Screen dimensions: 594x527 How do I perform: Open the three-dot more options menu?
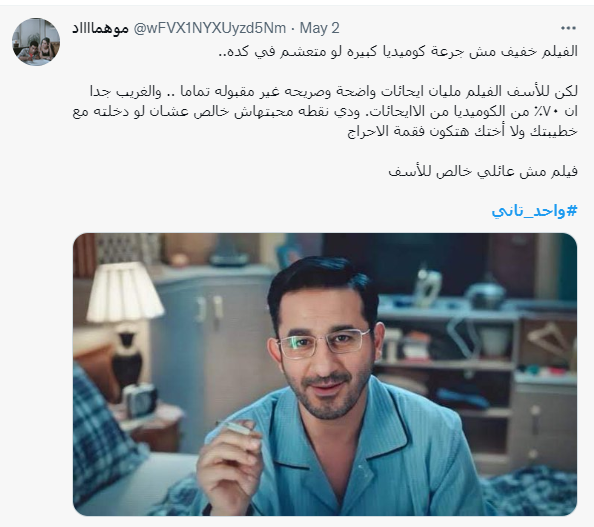(568, 28)
